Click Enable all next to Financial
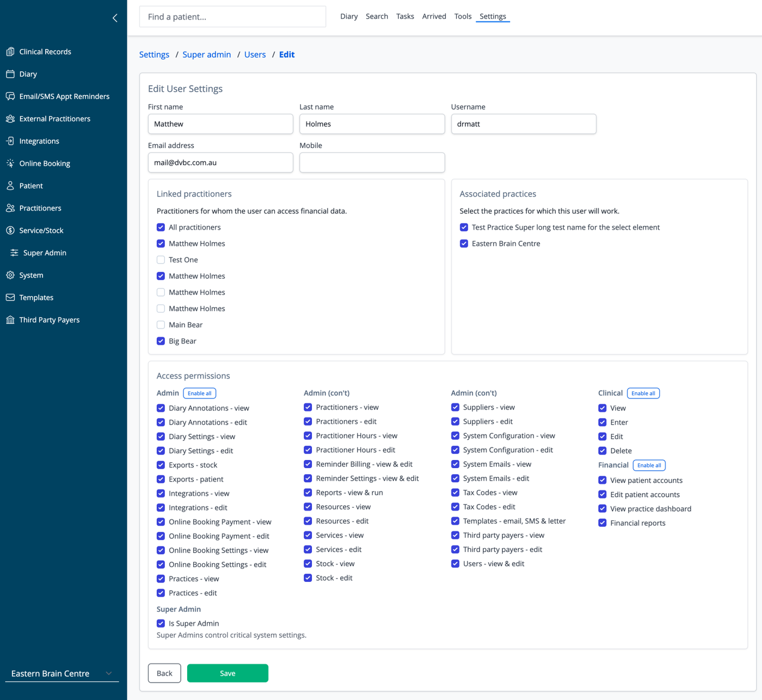Screen dimensions: 762x700 point(649,465)
